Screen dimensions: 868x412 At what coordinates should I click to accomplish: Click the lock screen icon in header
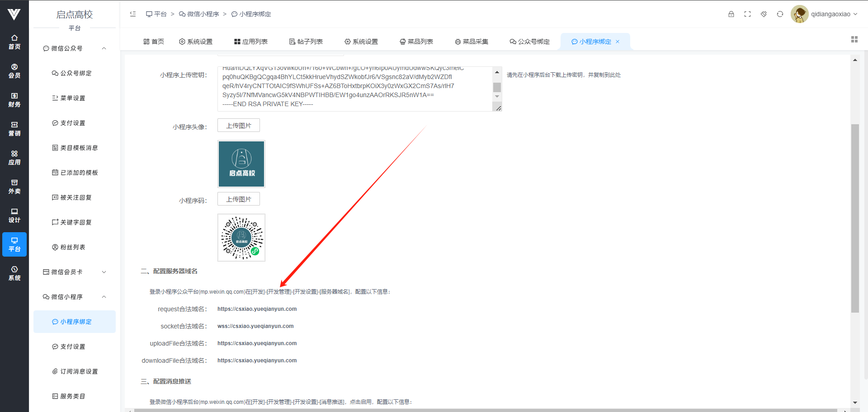point(731,14)
